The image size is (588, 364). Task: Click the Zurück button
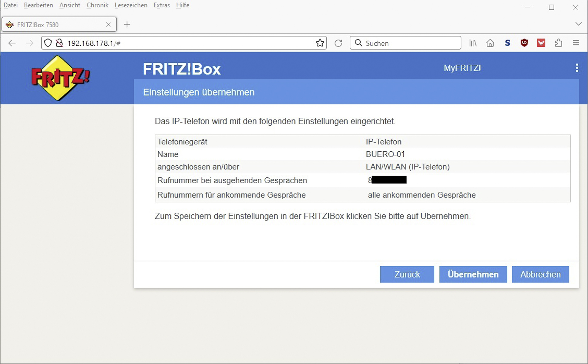coord(407,274)
